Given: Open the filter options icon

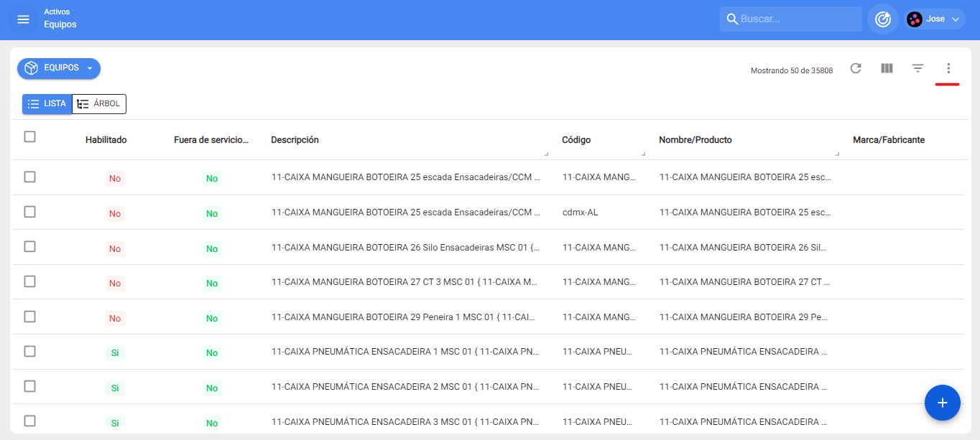Looking at the screenshot, I should [917, 68].
